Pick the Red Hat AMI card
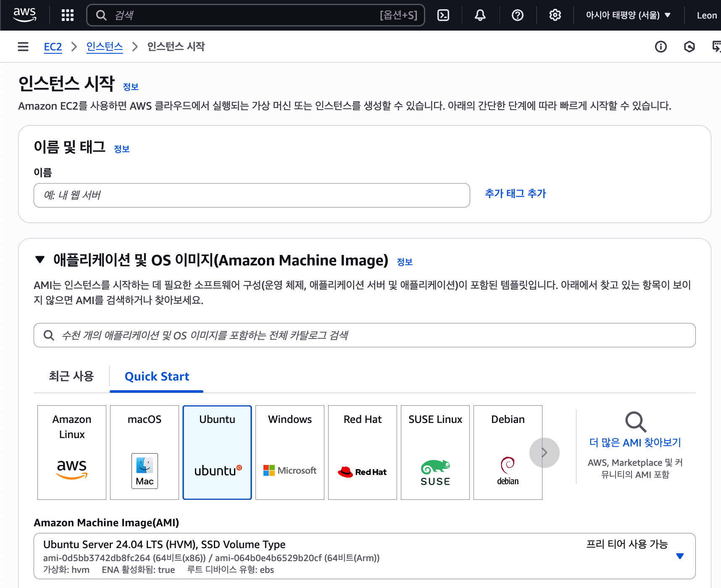 click(363, 452)
